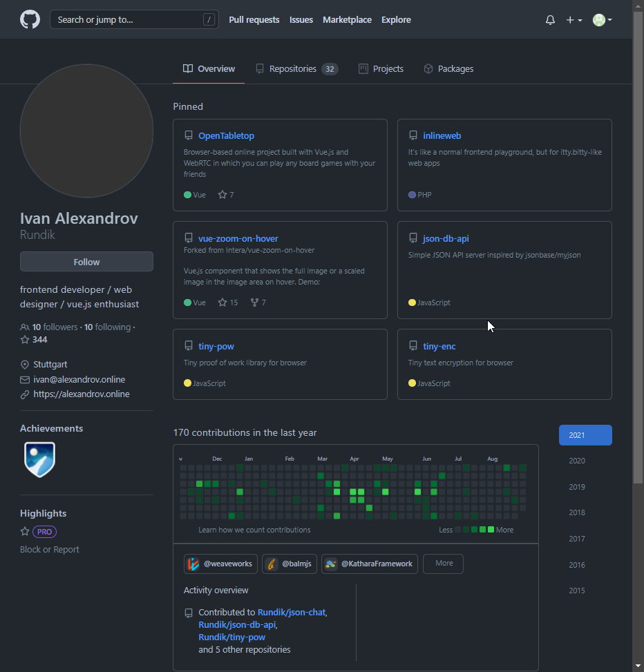Image resolution: width=644 pixels, height=672 pixels.
Task: Select the 2017 contributions year
Action: coord(577,539)
